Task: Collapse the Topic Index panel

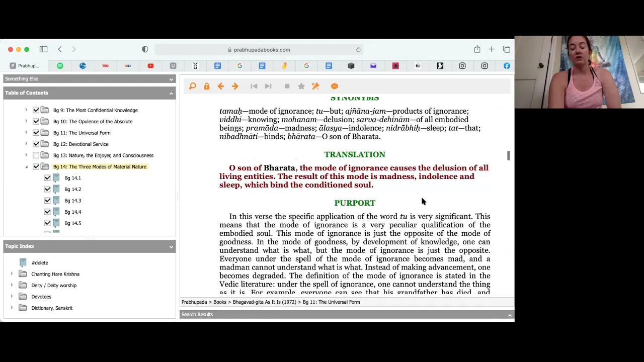Action: (x=171, y=246)
